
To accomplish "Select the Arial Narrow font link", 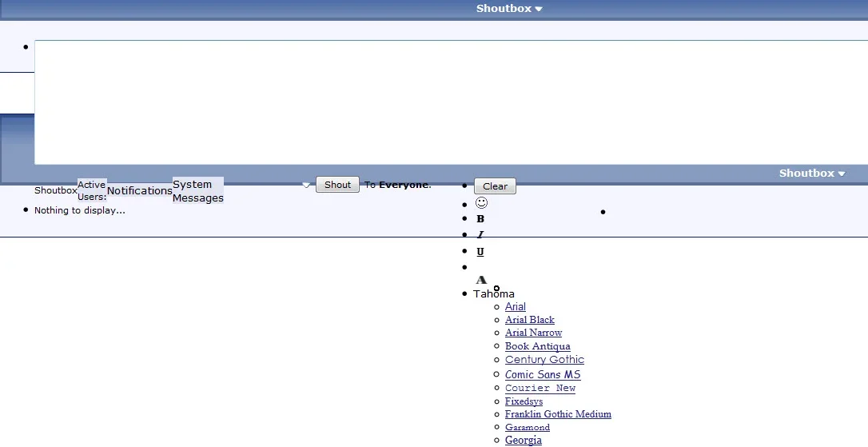I will tap(534, 333).
